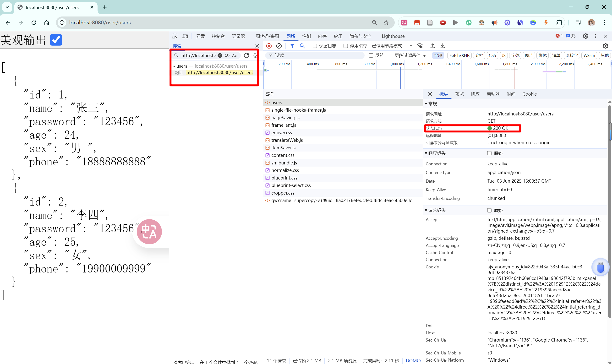Uncheck the 美观输出 pretty print checkbox

coord(56,40)
